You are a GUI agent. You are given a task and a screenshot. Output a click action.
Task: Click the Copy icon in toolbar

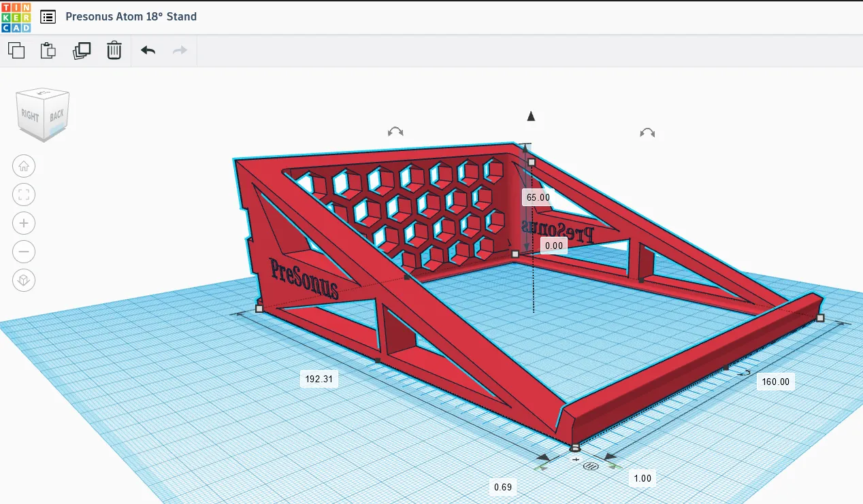[16, 50]
